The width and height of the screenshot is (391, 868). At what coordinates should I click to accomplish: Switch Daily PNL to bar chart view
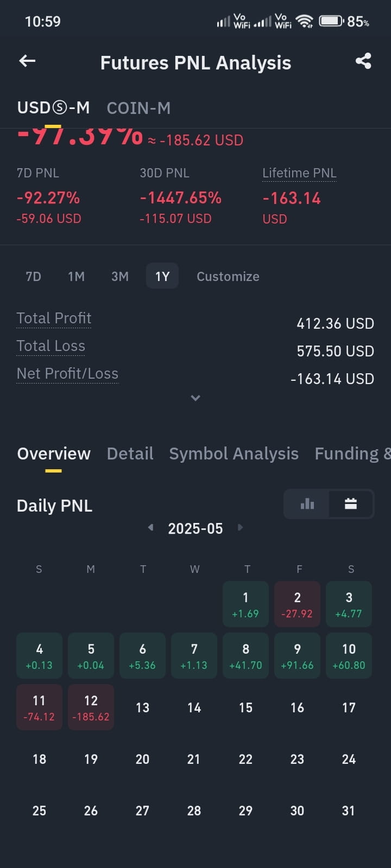[307, 504]
